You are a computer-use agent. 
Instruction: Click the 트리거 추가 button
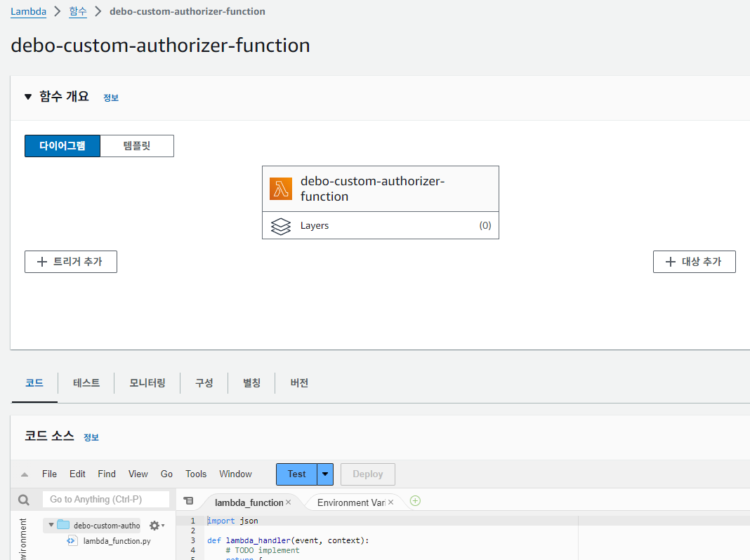click(71, 262)
